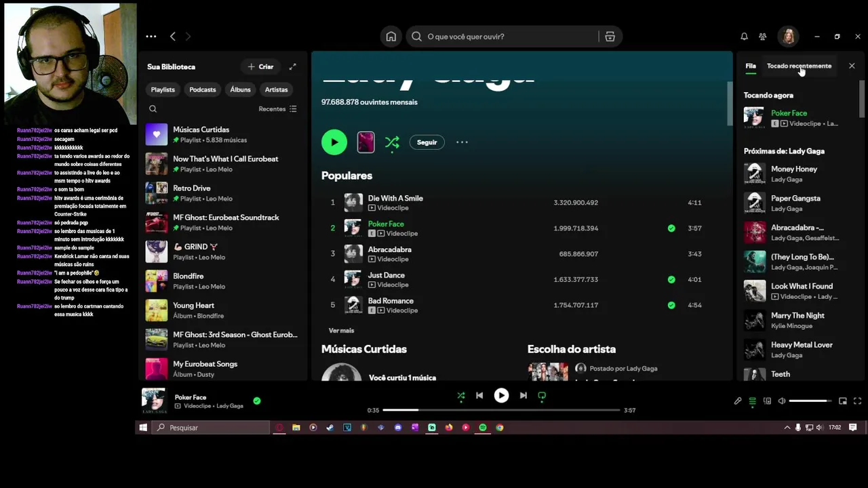Toggle liked checkmark on Poker Face row

tap(671, 228)
